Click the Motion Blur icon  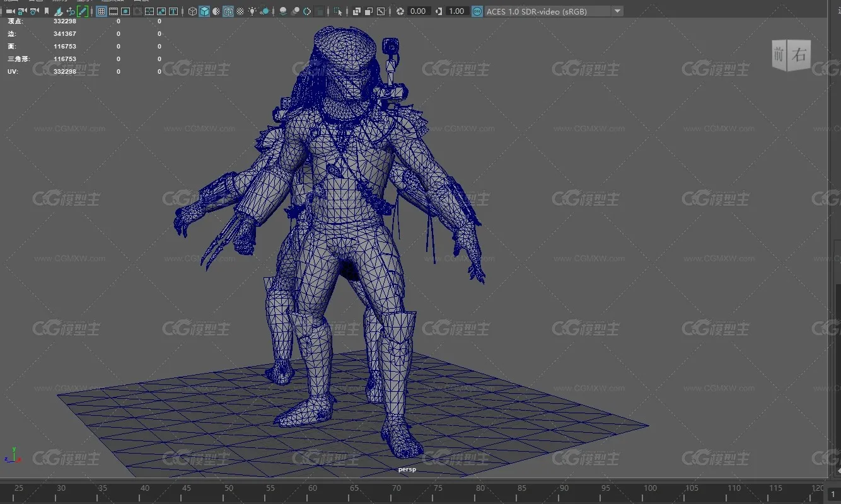295,11
